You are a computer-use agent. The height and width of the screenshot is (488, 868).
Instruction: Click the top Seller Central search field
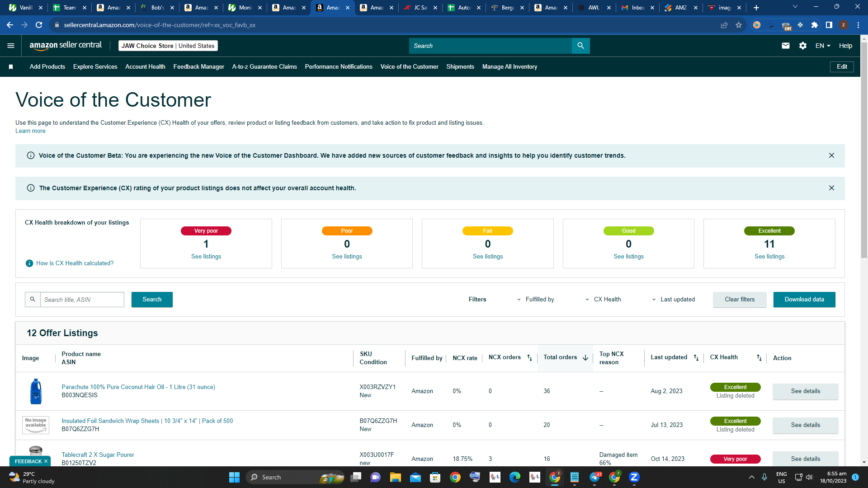click(491, 46)
